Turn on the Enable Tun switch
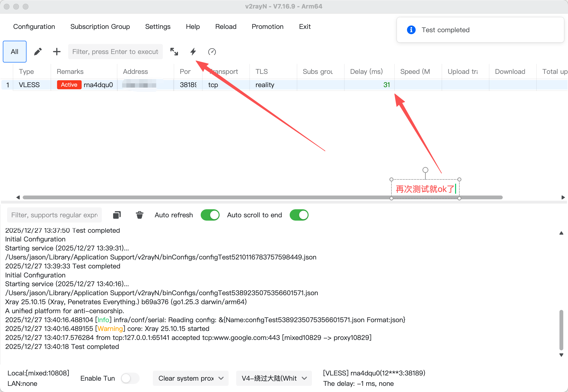Screen dimensions: 568x392 (130, 378)
